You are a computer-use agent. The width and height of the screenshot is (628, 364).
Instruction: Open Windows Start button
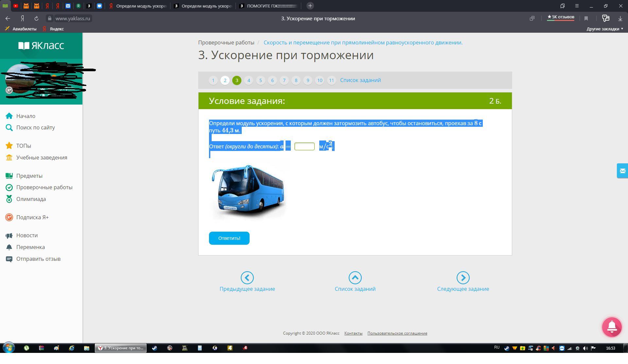[9, 348]
